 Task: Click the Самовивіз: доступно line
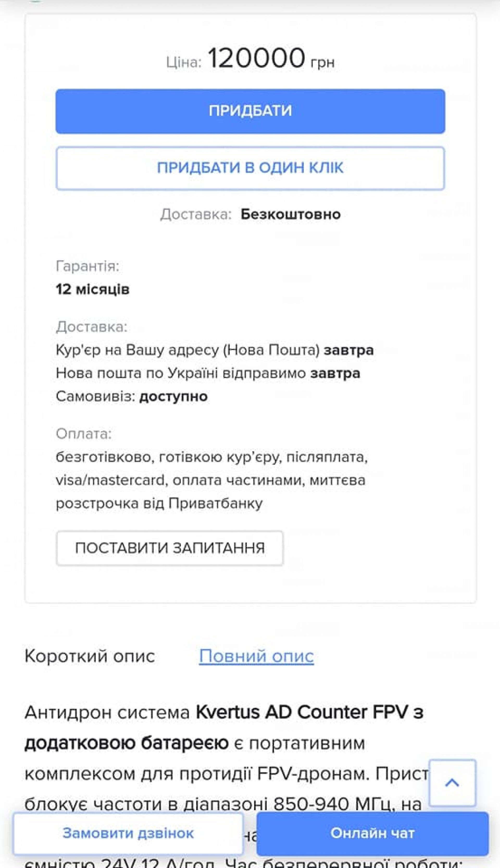point(132,397)
